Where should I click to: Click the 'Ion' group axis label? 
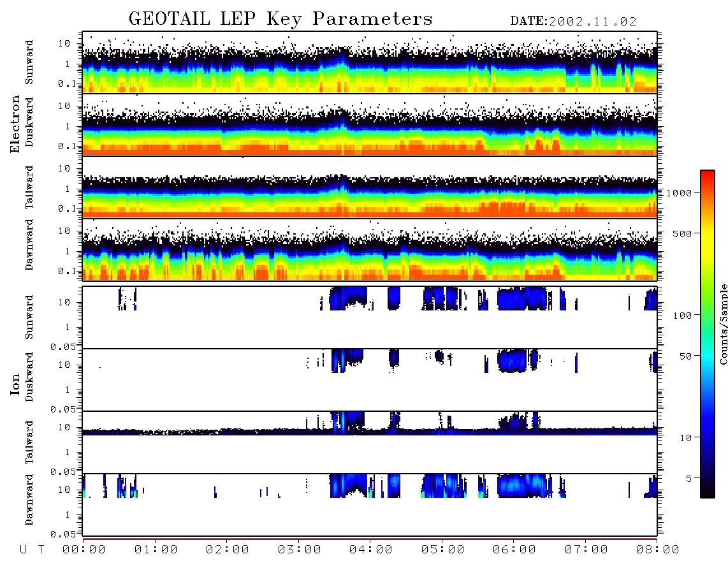[15, 384]
